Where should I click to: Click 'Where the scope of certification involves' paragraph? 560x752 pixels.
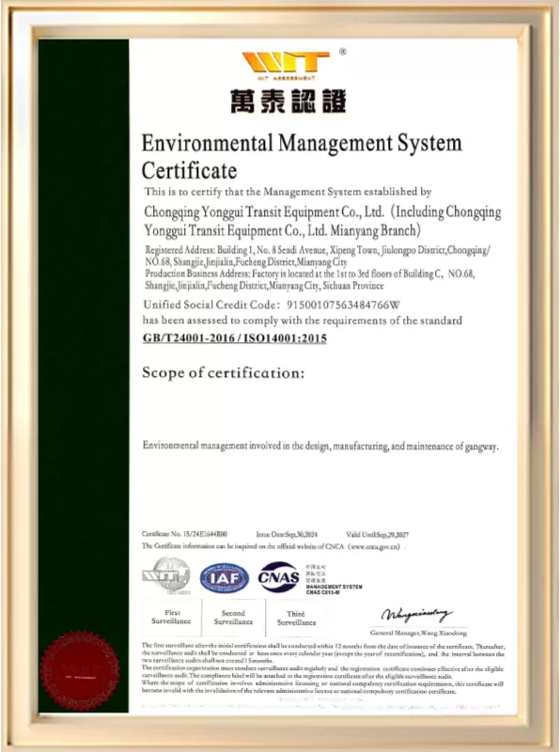click(x=322, y=688)
